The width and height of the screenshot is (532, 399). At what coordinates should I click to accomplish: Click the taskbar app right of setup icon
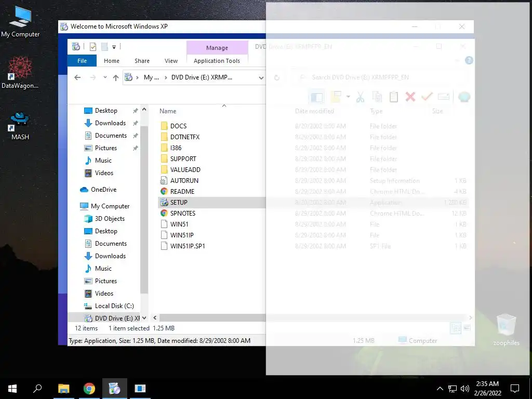[140, 389]
